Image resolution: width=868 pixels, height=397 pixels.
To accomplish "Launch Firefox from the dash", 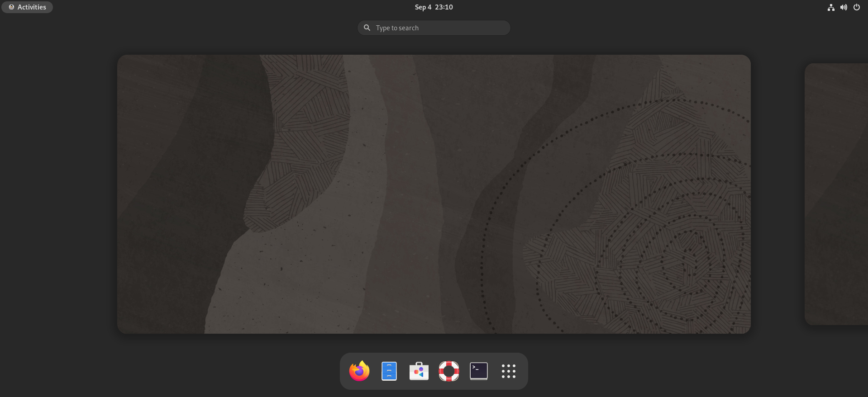I will (359, 371).
